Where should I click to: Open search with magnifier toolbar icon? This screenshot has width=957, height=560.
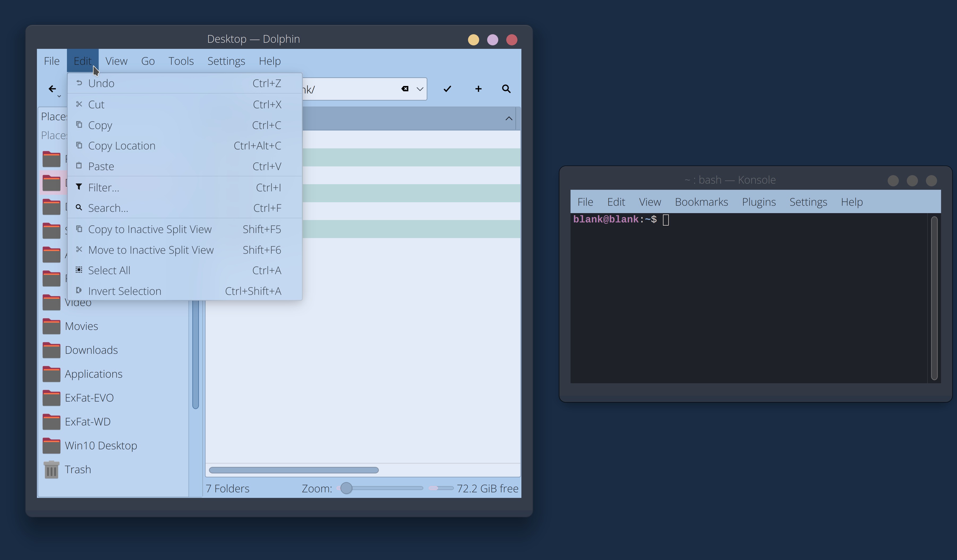(506, 89)
